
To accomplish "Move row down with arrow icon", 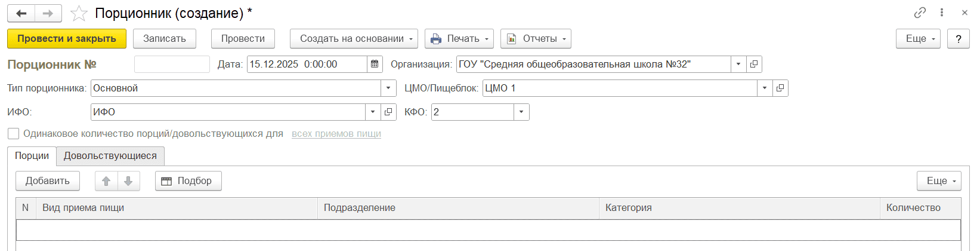I will pyautogui.click(x=128, y=181).
